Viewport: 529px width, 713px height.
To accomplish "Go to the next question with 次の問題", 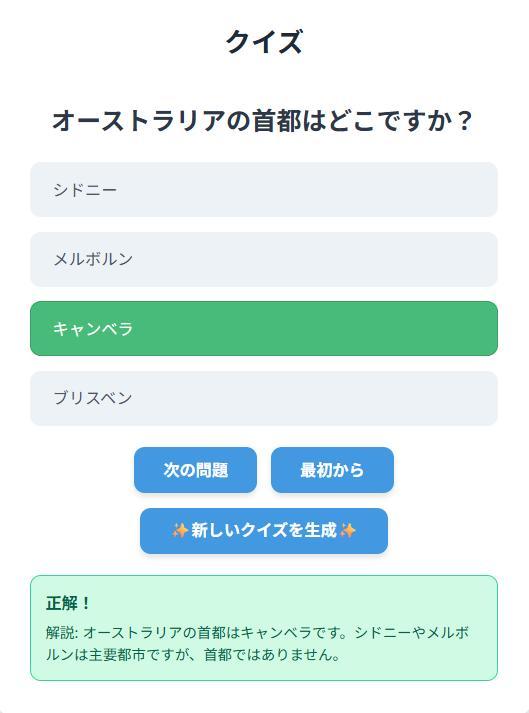I will tap(196, 470).
